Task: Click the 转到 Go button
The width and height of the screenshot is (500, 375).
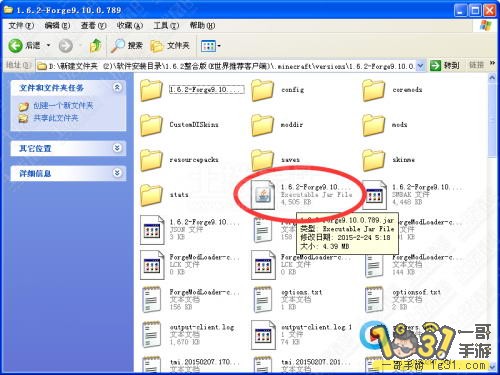Action: [446, 66]
